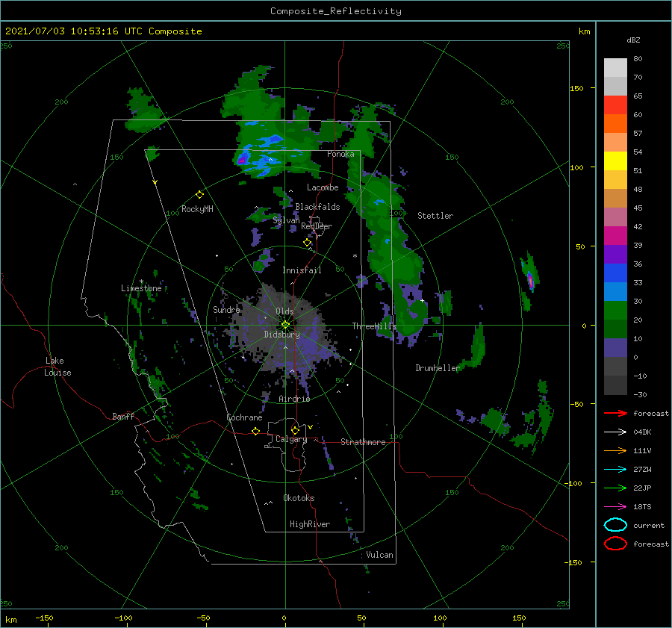This screenshot has height=628, width=672.
Task: Click the yellow diamond marker near Cochrane
Action: [256, 431]
